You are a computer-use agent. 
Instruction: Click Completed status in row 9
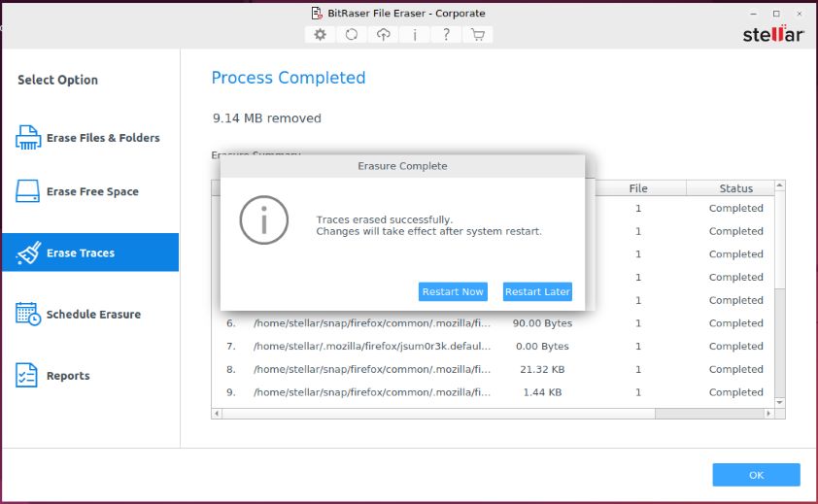pos(735,391)
